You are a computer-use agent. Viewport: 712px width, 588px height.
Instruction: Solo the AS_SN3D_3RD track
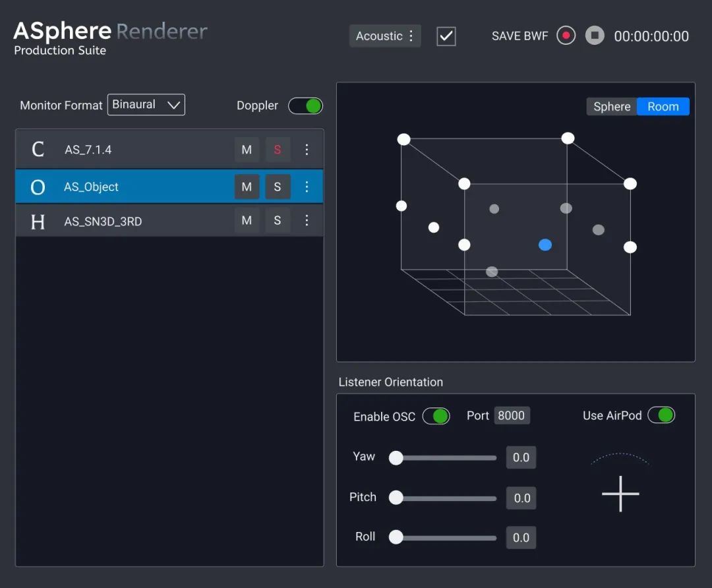point(278,221)
